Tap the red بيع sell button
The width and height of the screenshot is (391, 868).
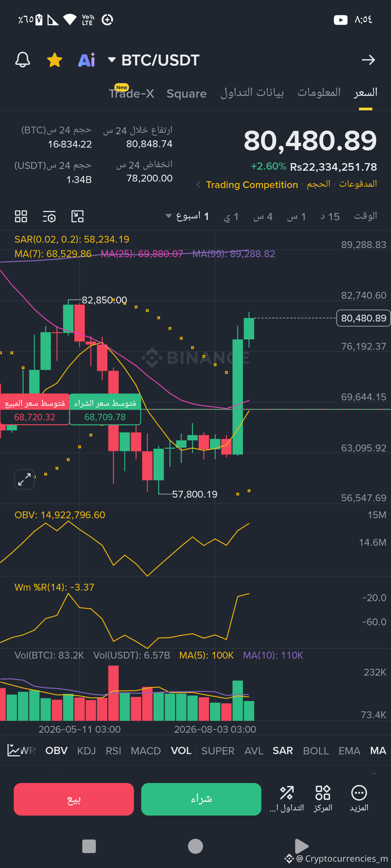click(74, 799)
